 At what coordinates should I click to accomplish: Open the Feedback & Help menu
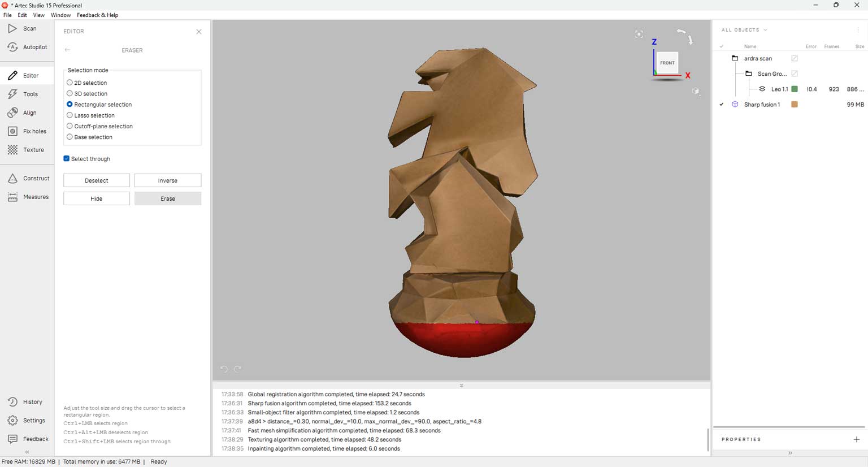98,15
